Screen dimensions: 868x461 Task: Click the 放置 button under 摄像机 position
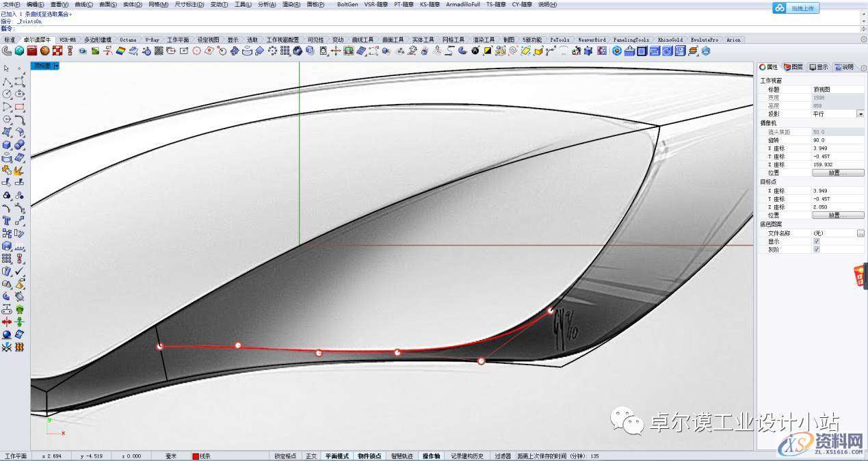click(x=838, y=173)
